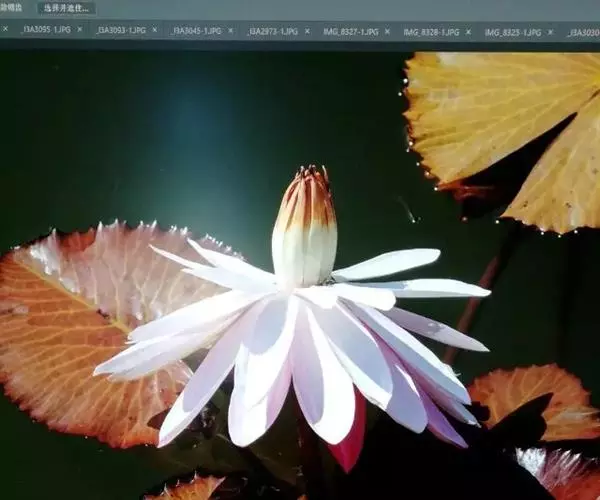Screen dimensions: 600x500
Task: Open the _I3A3093-1.JPG document tab
Action: tap(120, 31)
